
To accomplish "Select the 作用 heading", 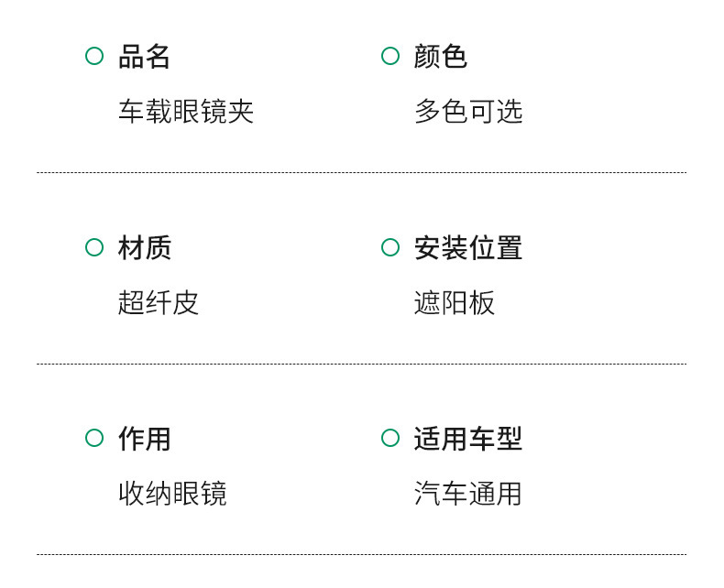I will click(x=145, y=439).
